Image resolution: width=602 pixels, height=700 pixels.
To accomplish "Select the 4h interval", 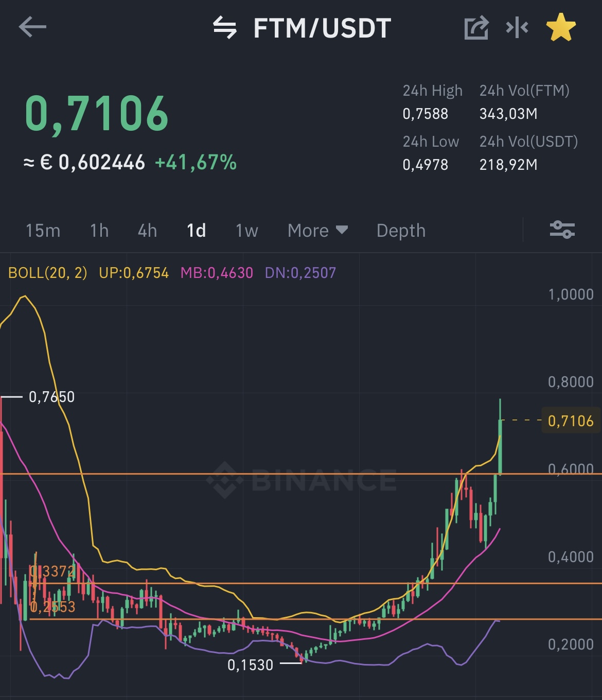I will (147, 231).
